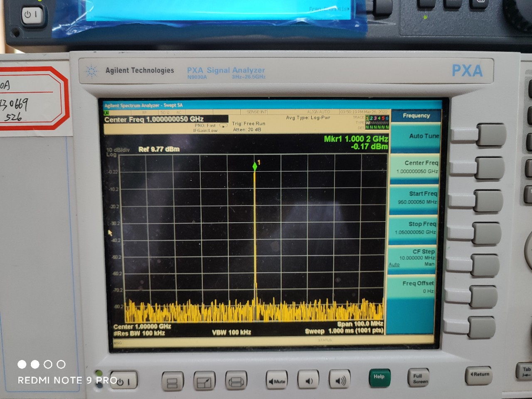This screenshot has height=399, width=532.
Task: Click the Avg Type: Log-Pwr annotation
Action: (x=308, y=118)
